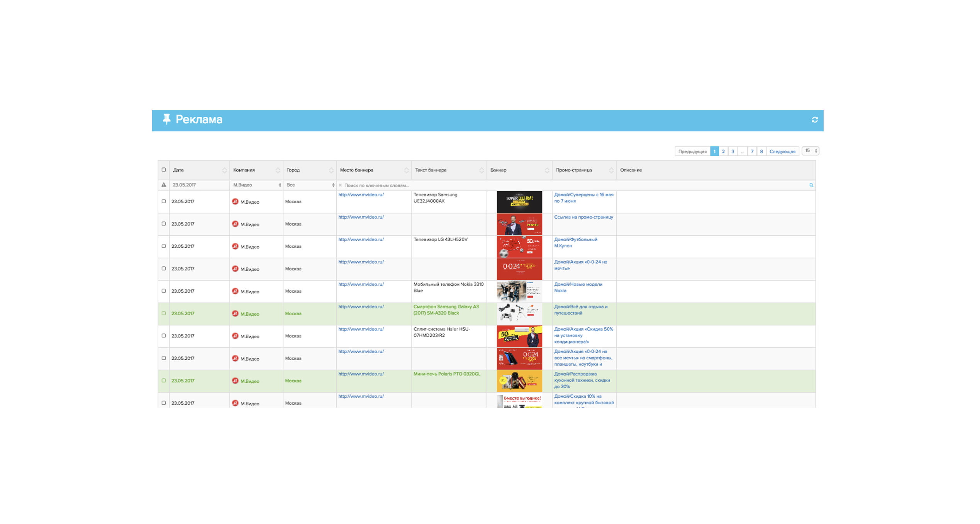This screenshot has height=524, width=980.
Task: Toggle the select-all checkbox in header
Action: 164,170
